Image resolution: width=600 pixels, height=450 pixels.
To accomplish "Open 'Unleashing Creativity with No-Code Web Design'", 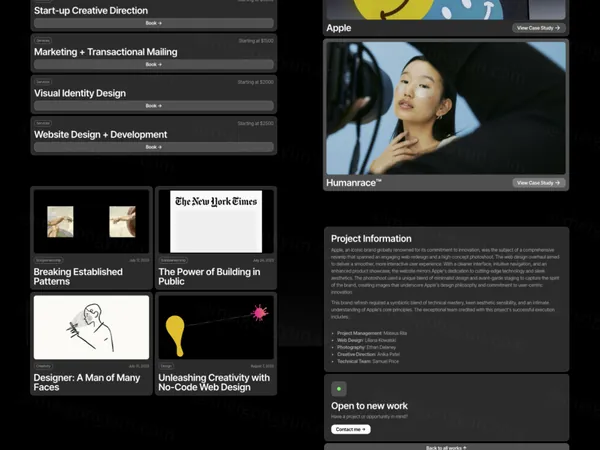I will pyautogui.click(x=214, y=382).
